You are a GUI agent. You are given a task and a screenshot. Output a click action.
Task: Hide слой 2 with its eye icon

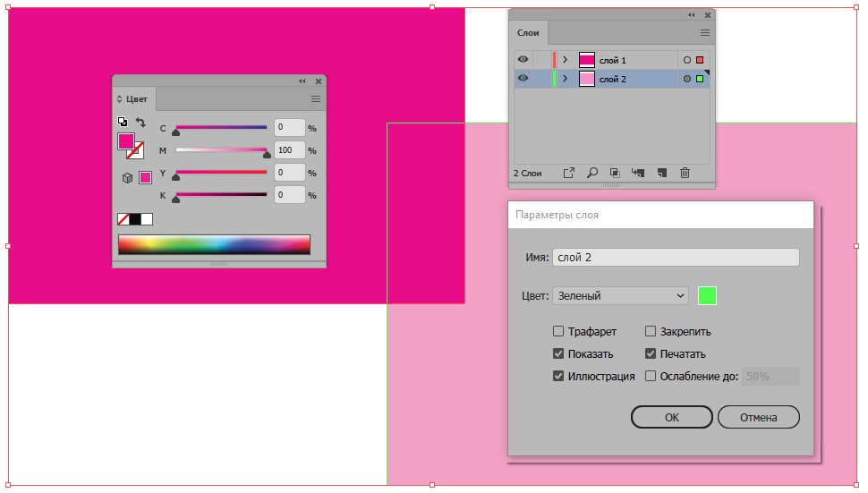(523, 78)
